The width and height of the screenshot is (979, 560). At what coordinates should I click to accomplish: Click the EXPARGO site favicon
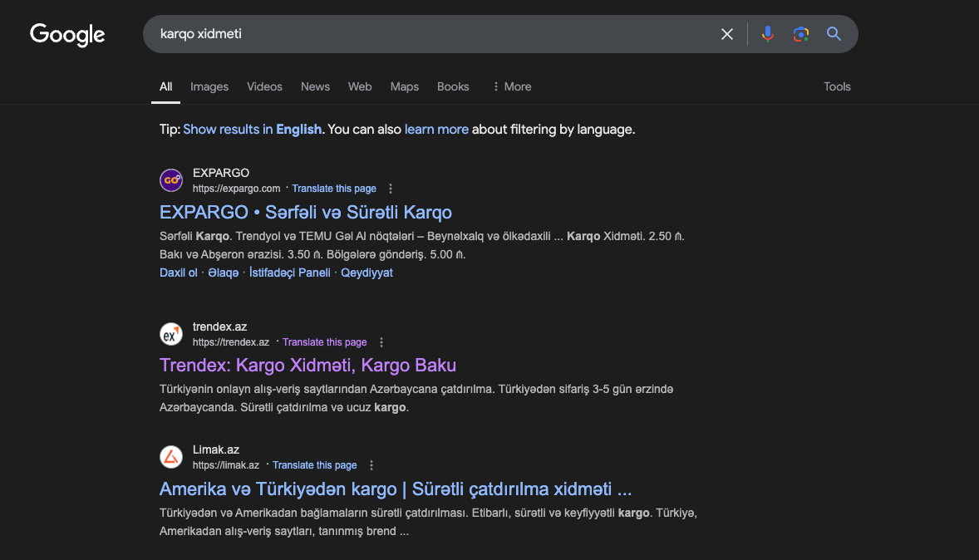[171, 180]
